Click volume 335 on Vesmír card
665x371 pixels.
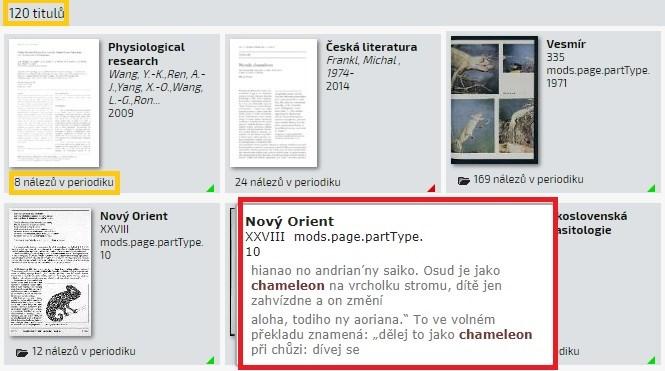(556, 57)
